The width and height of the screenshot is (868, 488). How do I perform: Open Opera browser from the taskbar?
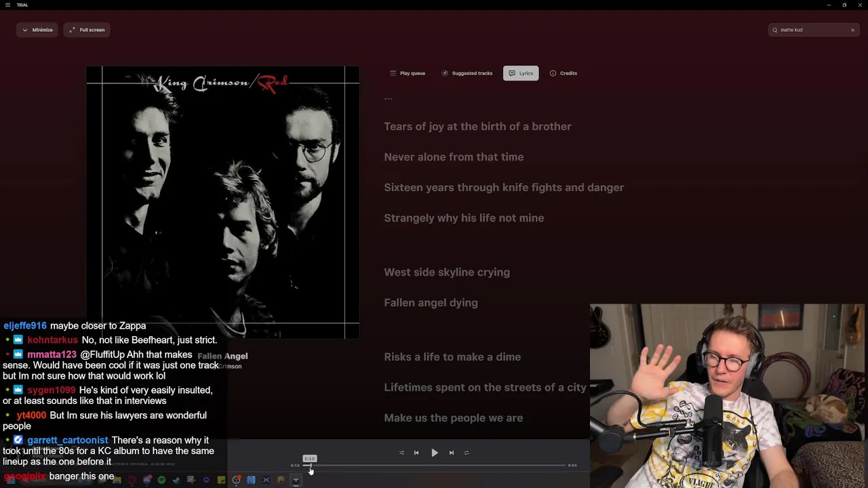point(132,480)
